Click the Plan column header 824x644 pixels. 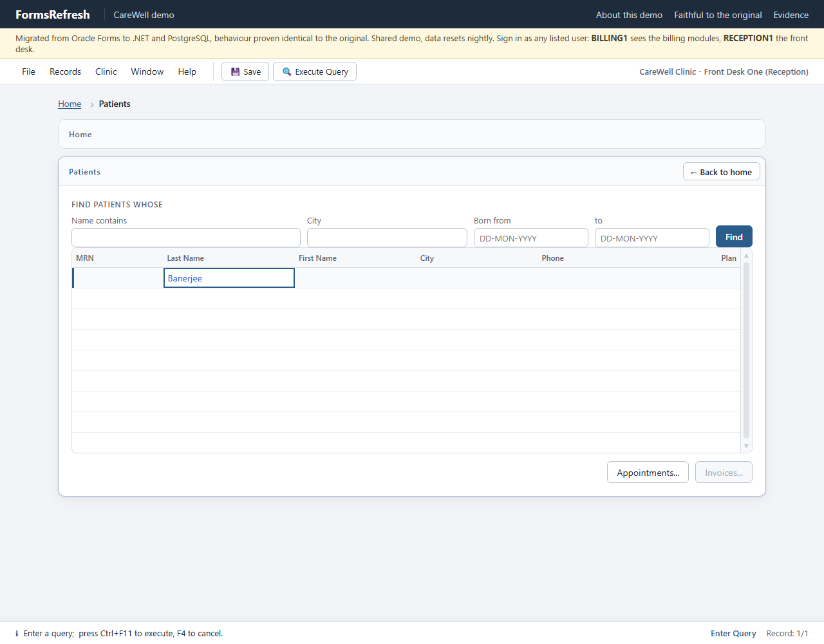[x=729, y=258]
